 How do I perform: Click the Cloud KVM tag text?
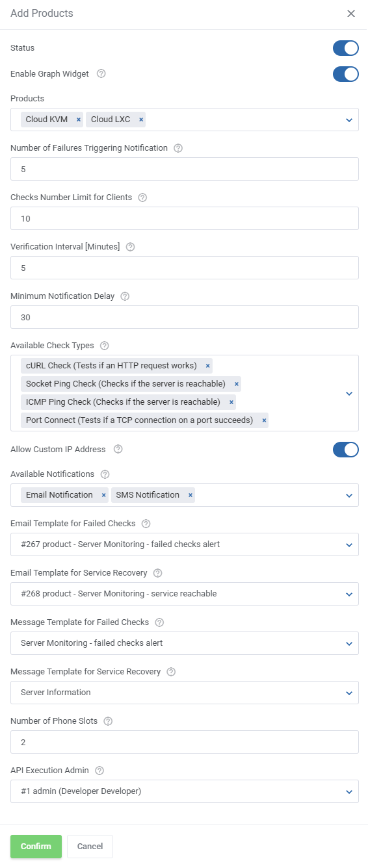click(47, 120)
